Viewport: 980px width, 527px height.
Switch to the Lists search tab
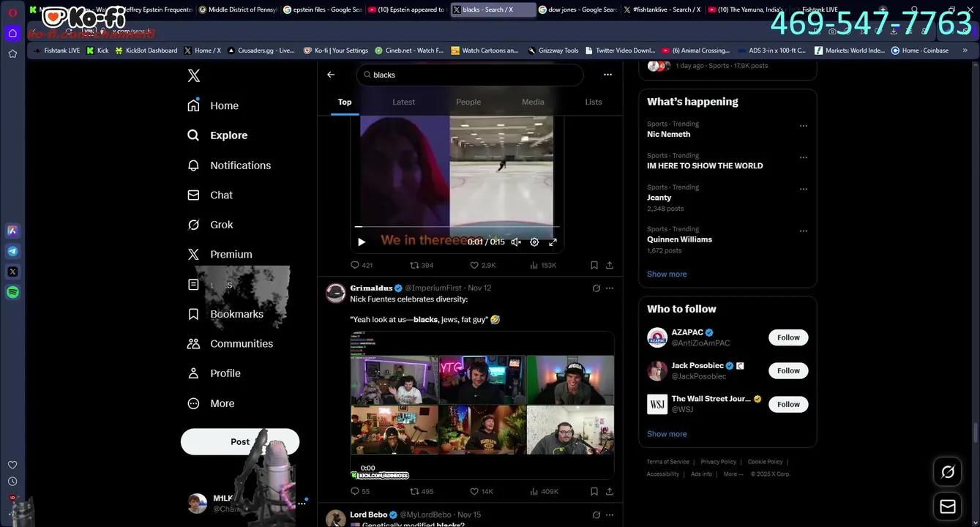click(x=594, y=102)
